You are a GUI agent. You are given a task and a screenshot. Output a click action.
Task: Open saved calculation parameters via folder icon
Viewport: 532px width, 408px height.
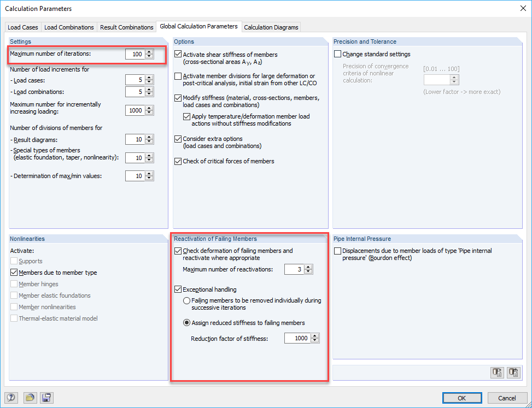click(30, 398)
